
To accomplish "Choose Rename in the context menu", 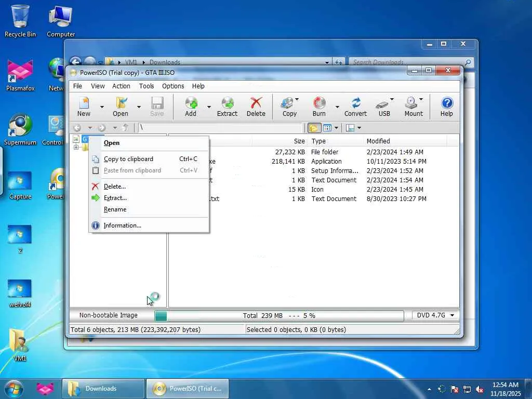I will click(x=149, y=209).
